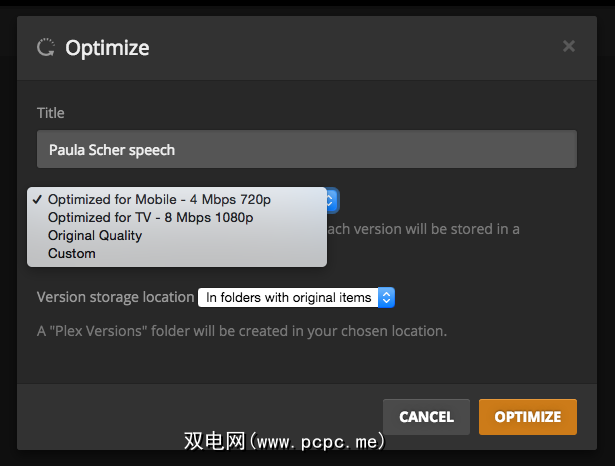Viewport: 615px width, 466px height.
Task: Click the Optimize dialog heading text
Action: coord(107,47)
